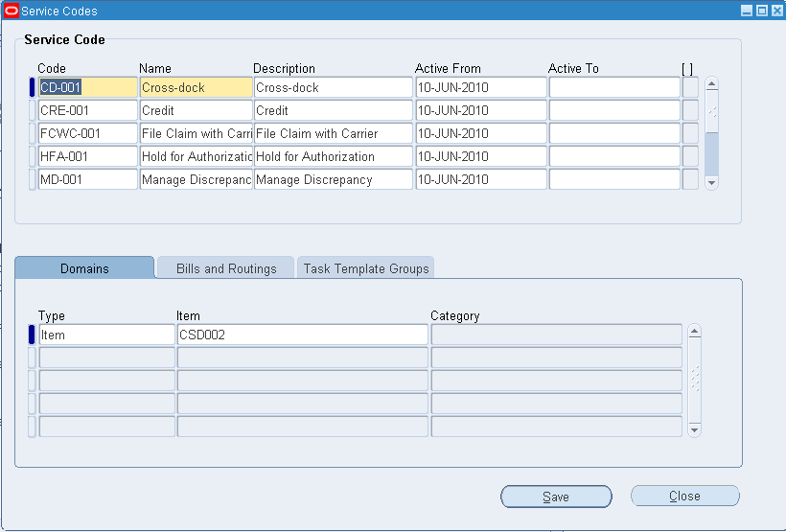Click the flexfield box for MD-001 row
The image size is (786, 532).
[x=690, y=179]
